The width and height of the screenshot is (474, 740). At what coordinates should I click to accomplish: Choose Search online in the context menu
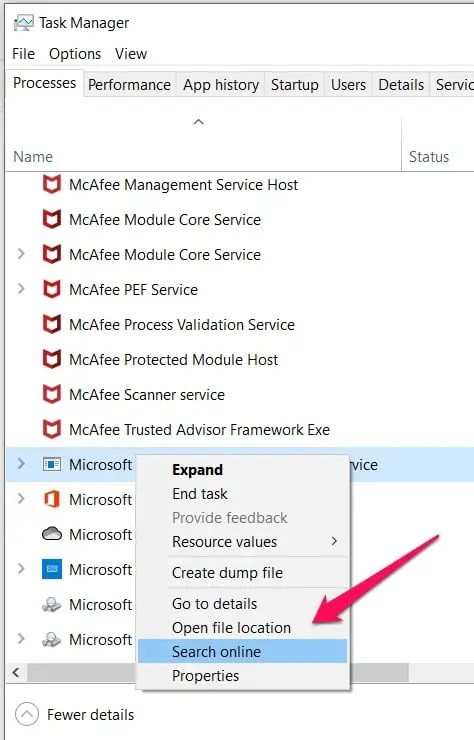[x=242, y=652]
